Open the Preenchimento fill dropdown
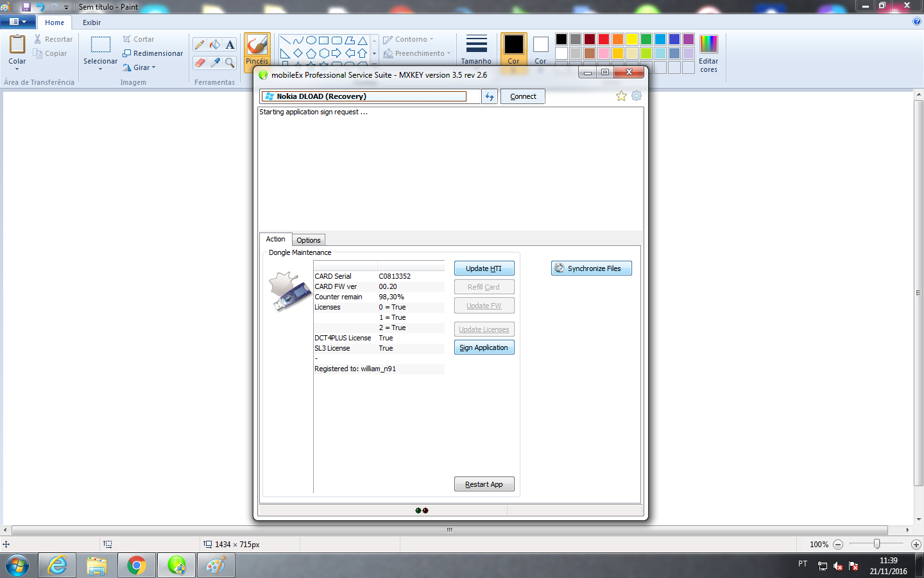Viewport: 924px width, 578px height. (417, 53)
